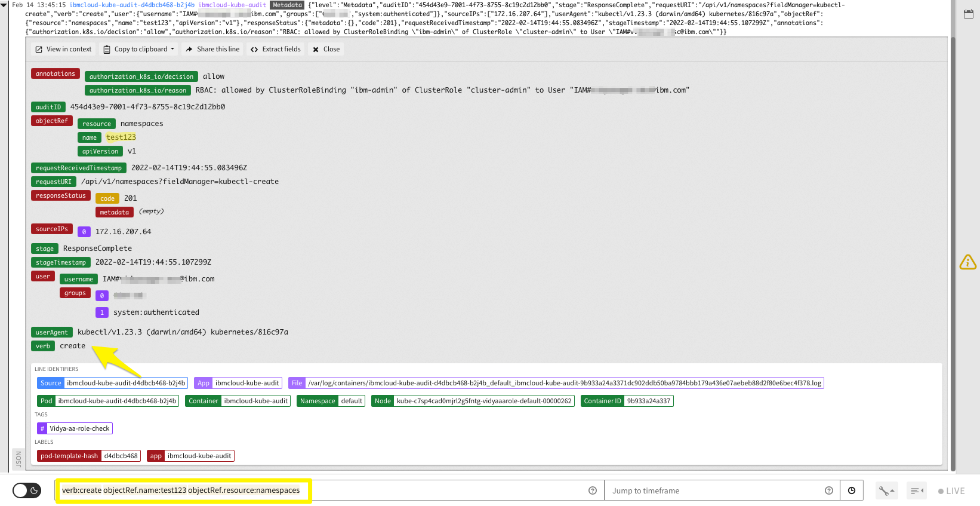Open timeframe help icon

829,490
